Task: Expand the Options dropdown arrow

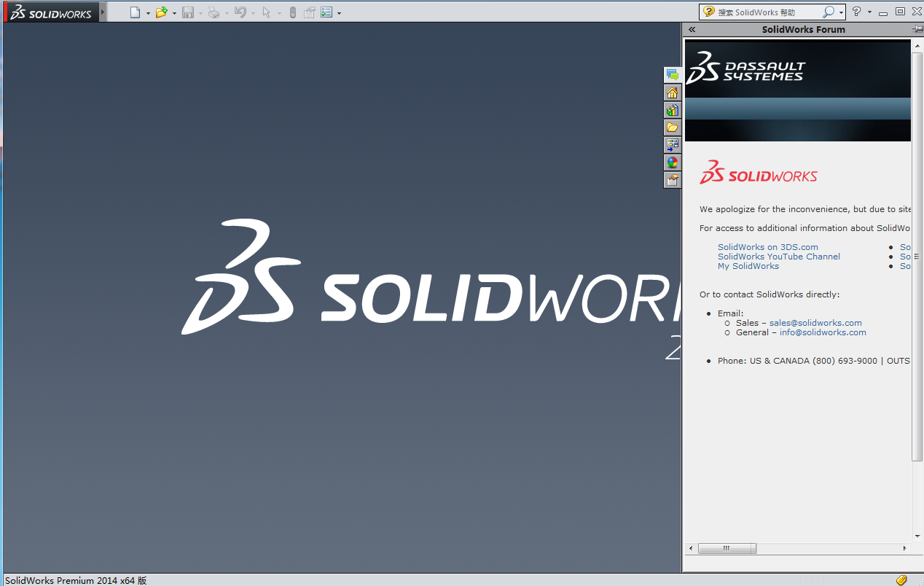Action: pyautogui.click(x=339, y=13)
